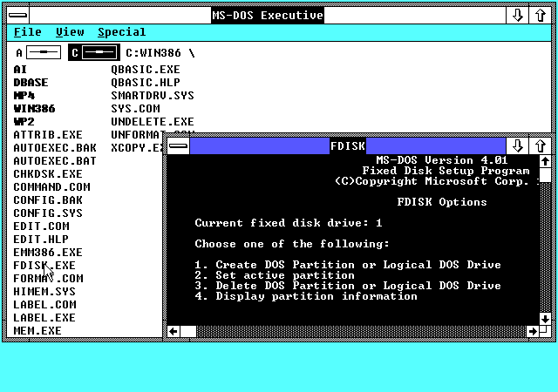The image size is (558, 392).
Task: Select EDIT.COM file
Action: (x=41, y=226)
